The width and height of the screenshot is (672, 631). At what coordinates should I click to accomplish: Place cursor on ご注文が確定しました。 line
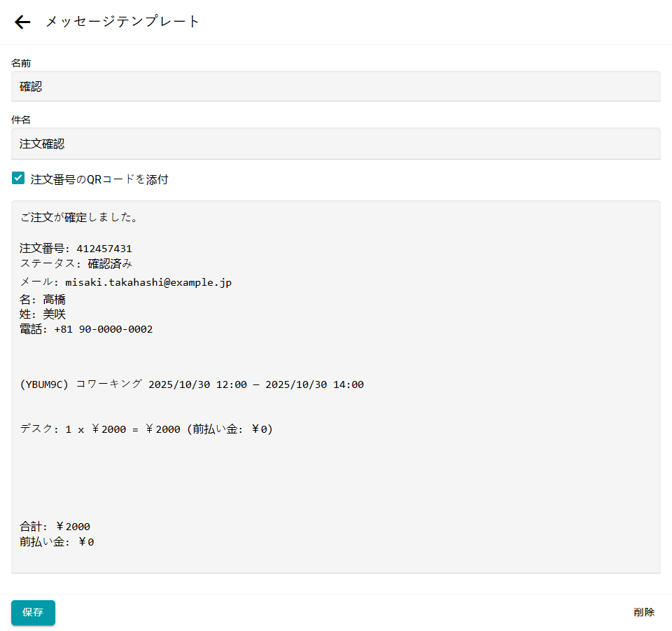pos(80,217)
